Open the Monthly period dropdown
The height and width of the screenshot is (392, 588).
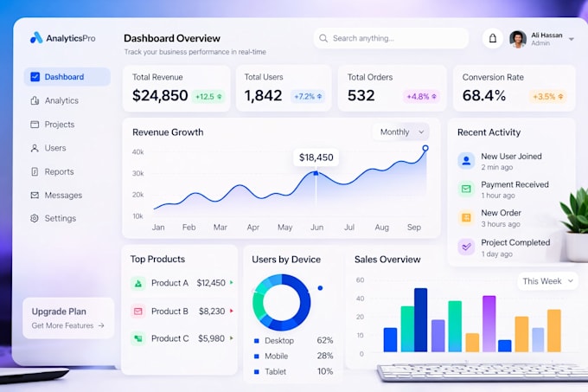click(401, 132)
